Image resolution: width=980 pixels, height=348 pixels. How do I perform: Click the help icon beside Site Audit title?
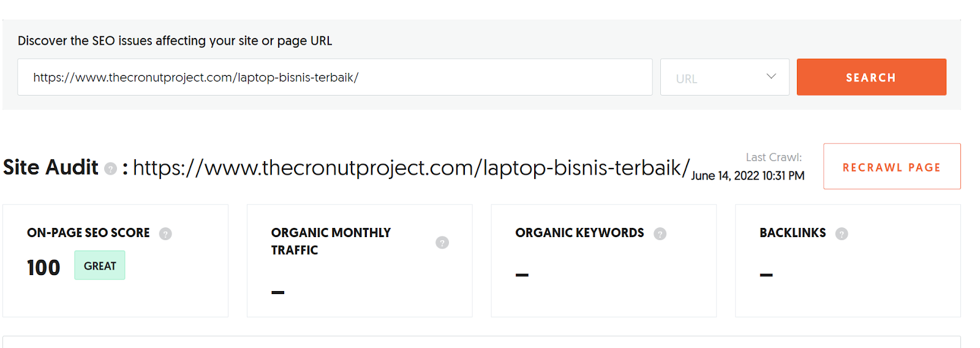tap(110, 168)
